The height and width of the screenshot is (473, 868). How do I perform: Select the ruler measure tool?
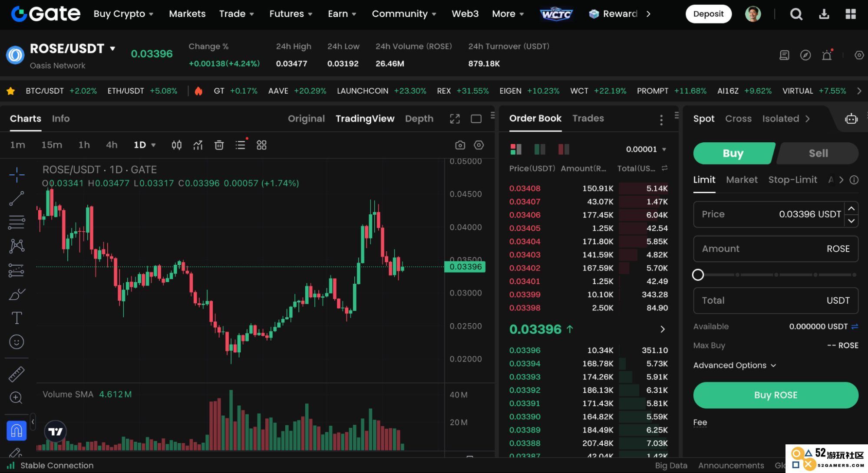pos(17,374)
